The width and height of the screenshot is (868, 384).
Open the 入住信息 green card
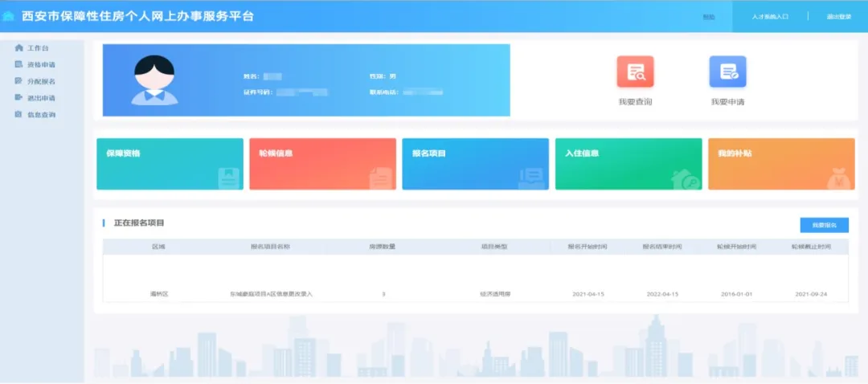tap(628, 164)
